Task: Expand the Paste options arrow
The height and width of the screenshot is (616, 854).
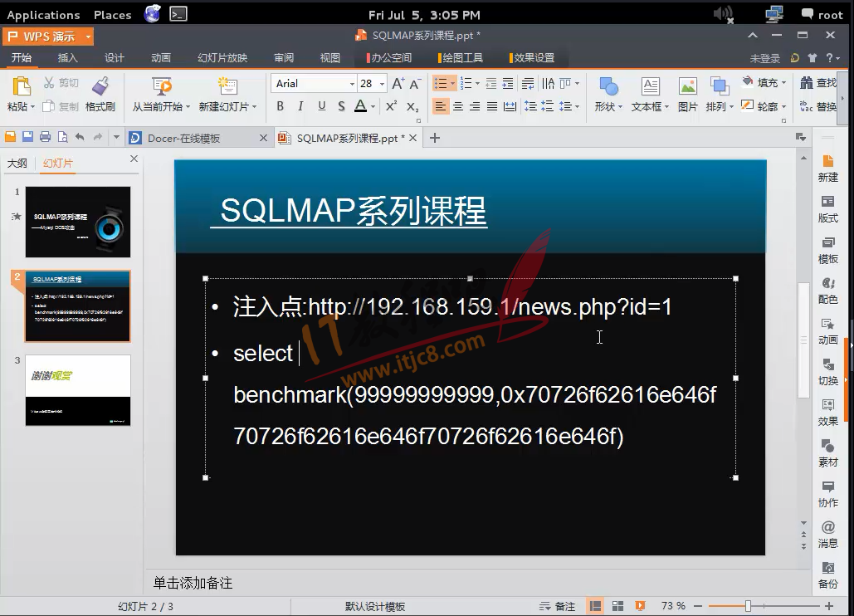Action: [x=32, y=107]
